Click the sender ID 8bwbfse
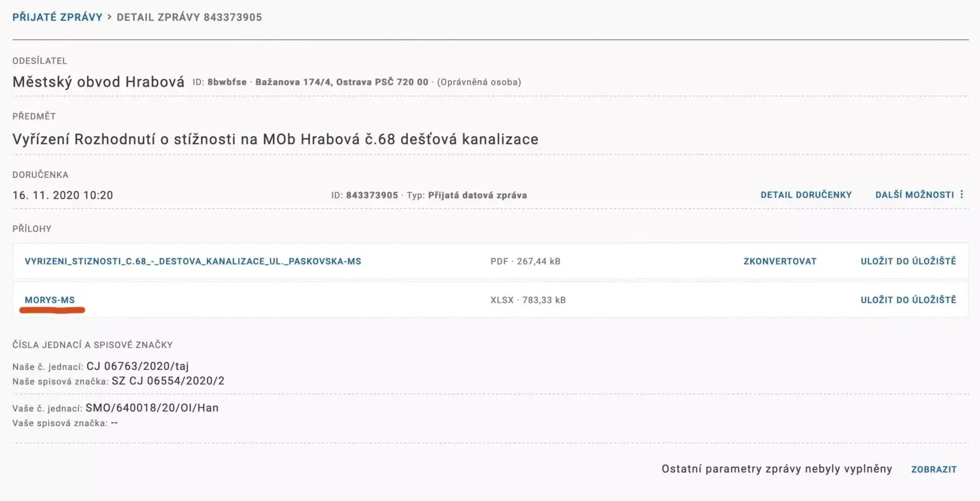The width and height of the screenshot is (980, 501). (x=227, y=82)
